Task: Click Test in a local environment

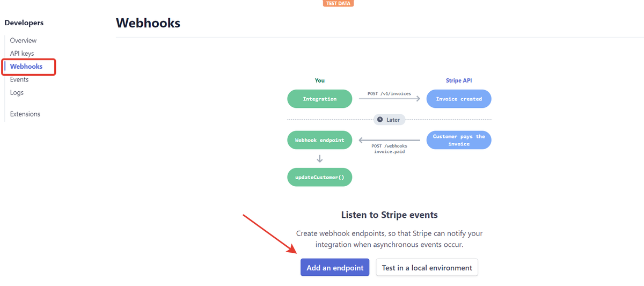Action: click(x=427, y=267)
